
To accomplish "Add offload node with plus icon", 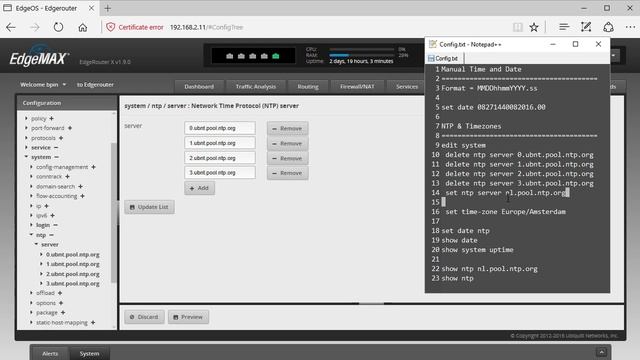I will click(60, 293).
